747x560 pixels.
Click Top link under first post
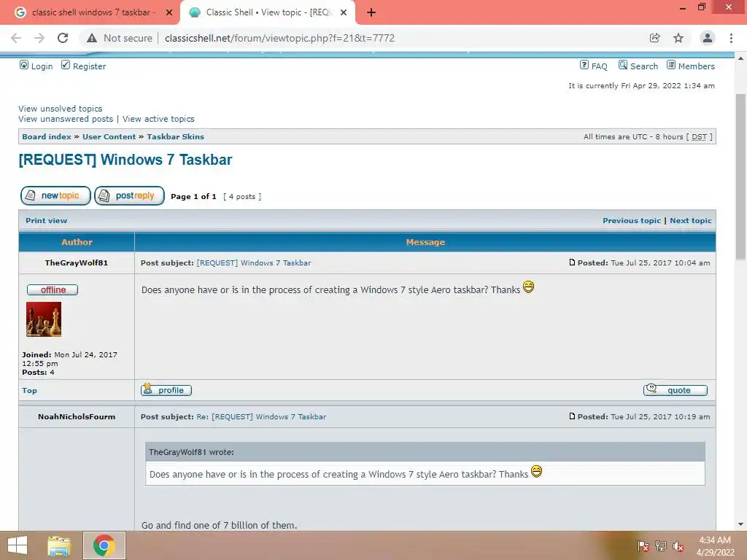29,391
